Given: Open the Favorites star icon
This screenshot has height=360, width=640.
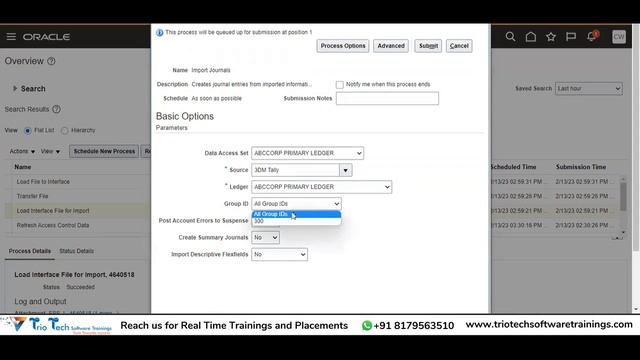Looking at the screenshot, I should (x=551, y=37).
